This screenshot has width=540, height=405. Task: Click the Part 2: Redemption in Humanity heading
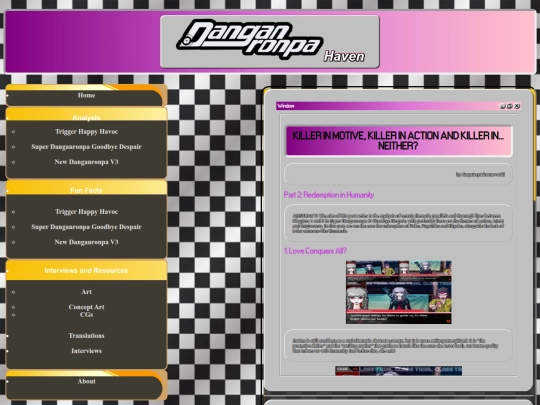coord(329,195)
